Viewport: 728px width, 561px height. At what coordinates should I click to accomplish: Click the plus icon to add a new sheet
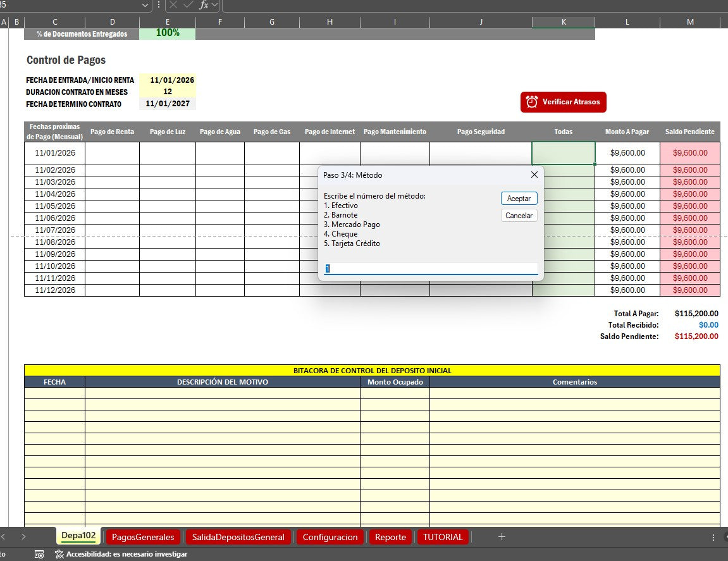coord(501,536)
